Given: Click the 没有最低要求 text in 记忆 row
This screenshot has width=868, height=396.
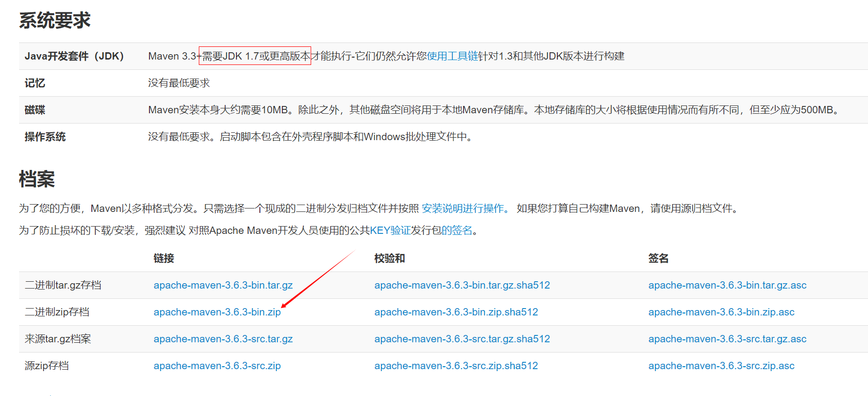Looking at the screenshot, I should [x=179, y=83].
